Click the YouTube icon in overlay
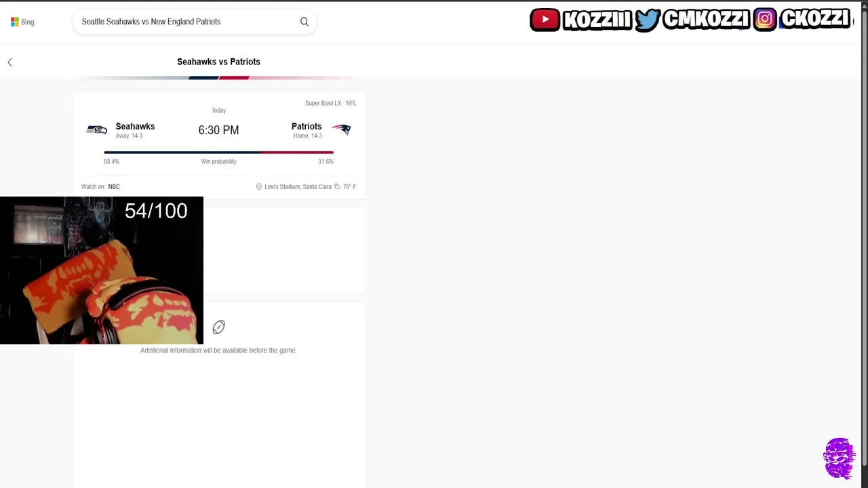The height and width of the screenshot is (488, 868). click(545, 20)
